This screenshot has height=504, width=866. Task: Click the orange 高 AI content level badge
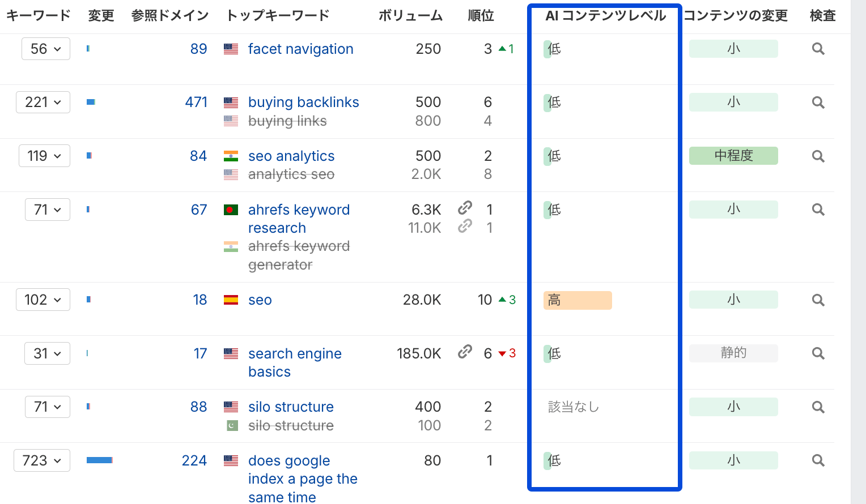tap(577, 300)
